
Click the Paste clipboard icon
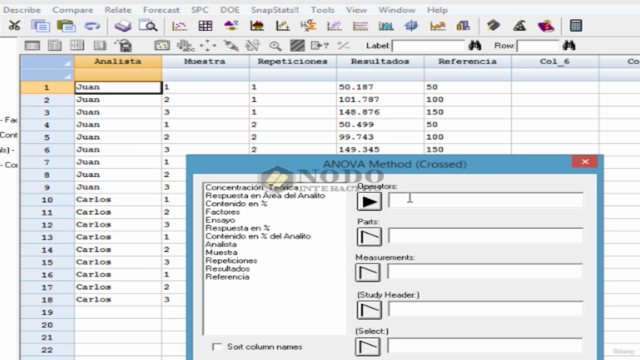(66, 26)
